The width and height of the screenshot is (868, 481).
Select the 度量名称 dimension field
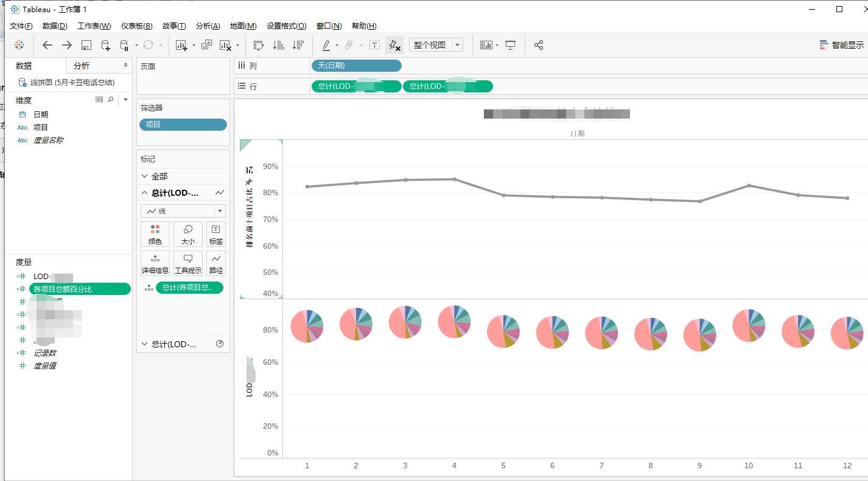pos(48,140)
